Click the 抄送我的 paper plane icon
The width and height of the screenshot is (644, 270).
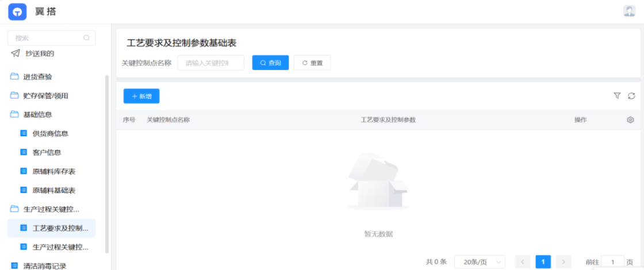tap(15, 53)
